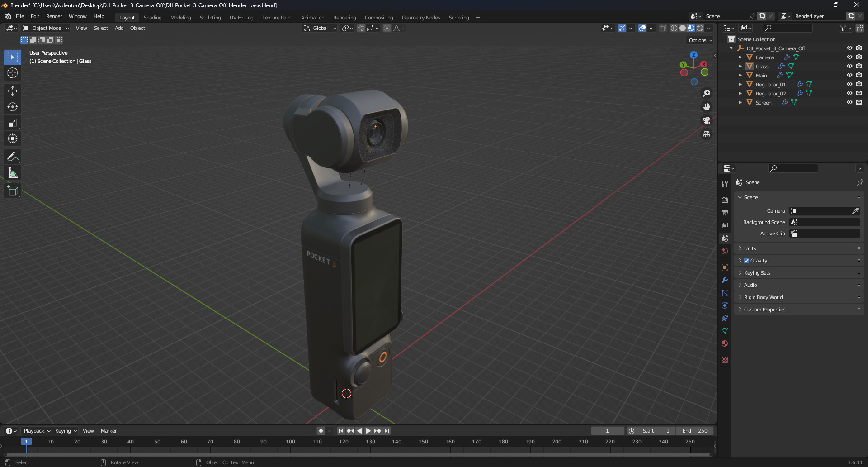Image resolution: width=868 pixels, height=467 pixels.
Task: Expand the Camera tree item
Action: click(x=740, y=57)
